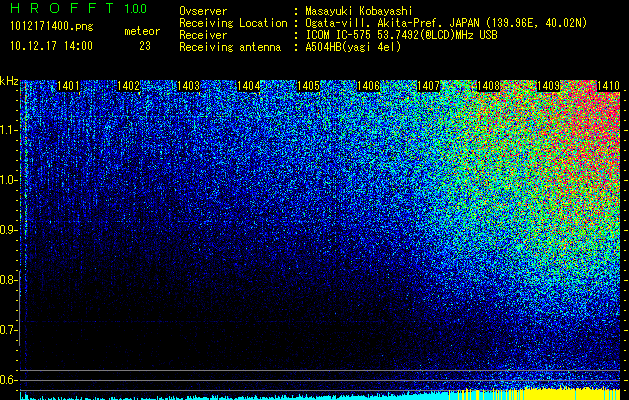Click the HROFFT title text
Screen dimensions: 629x400
(x=62, y=8)
